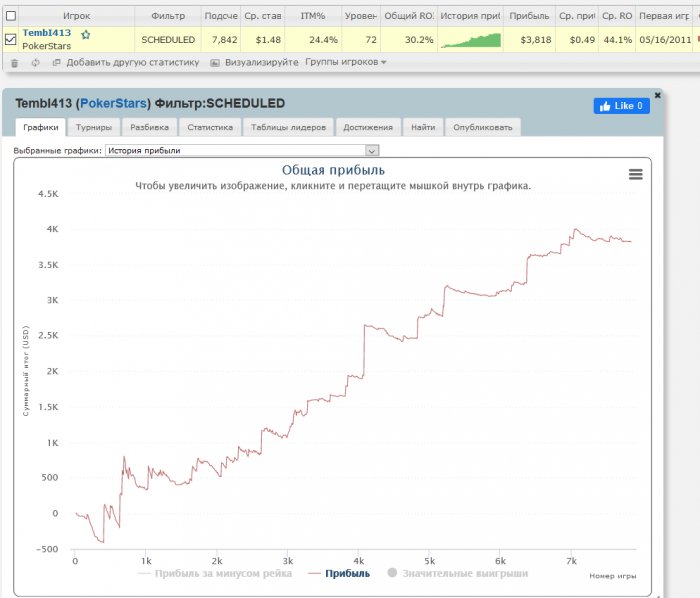Sort by the ITM% column header
This screenshot has width=700, height=598.
tap(312, 16)
